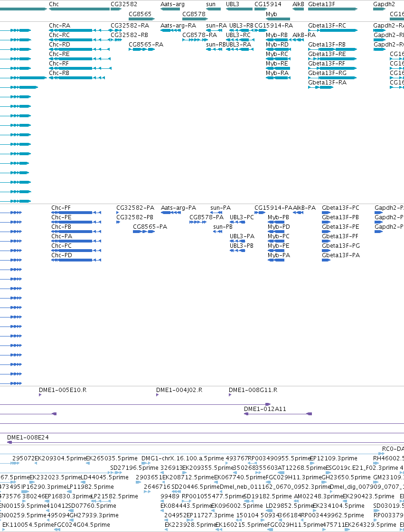Select the AlkB-RA transcript label
The image size is (404, 532).
point(304,35)
